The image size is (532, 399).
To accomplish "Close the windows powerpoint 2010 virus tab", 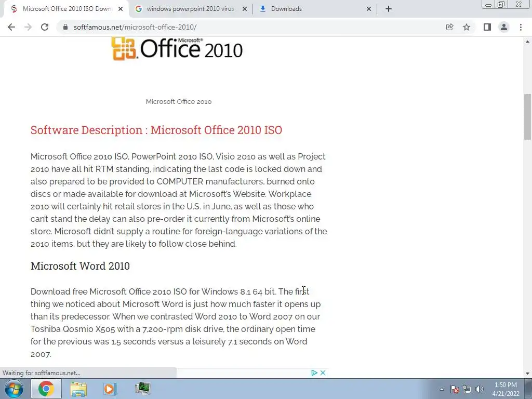I will [x=244, y=9].
